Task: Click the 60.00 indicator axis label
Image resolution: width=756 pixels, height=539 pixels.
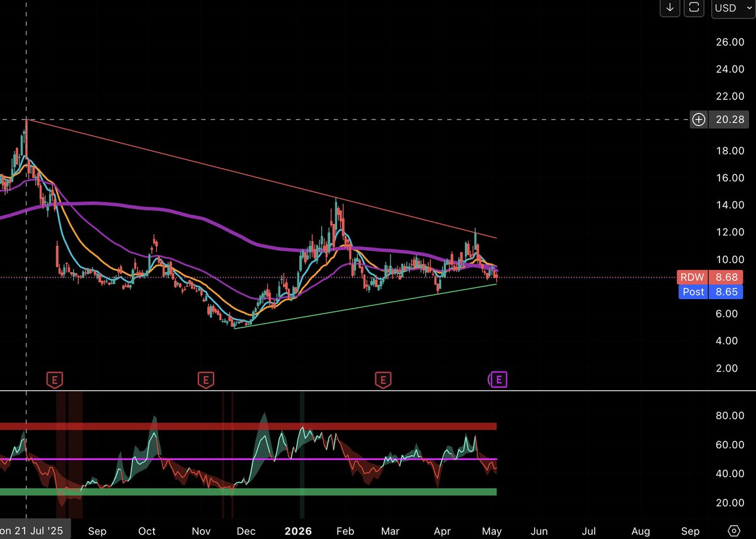Action: click(730, 445)
